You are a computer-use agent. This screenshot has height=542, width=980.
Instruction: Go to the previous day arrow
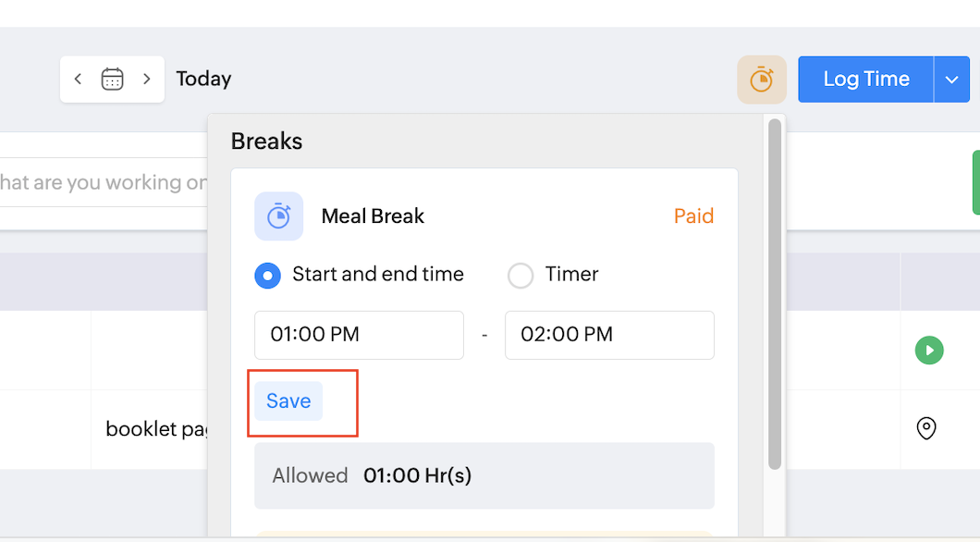[x=79, y=80]
